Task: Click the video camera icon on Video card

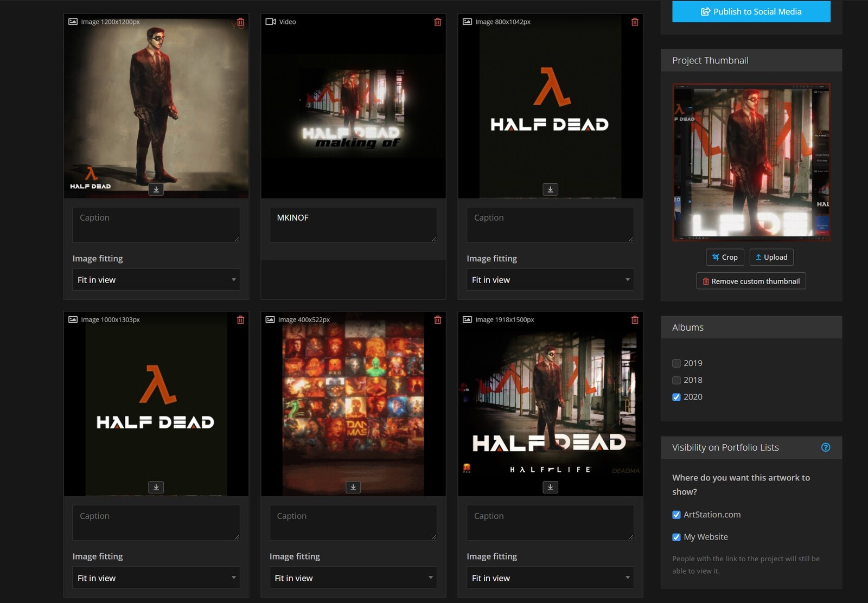Action: click(270, 22)
